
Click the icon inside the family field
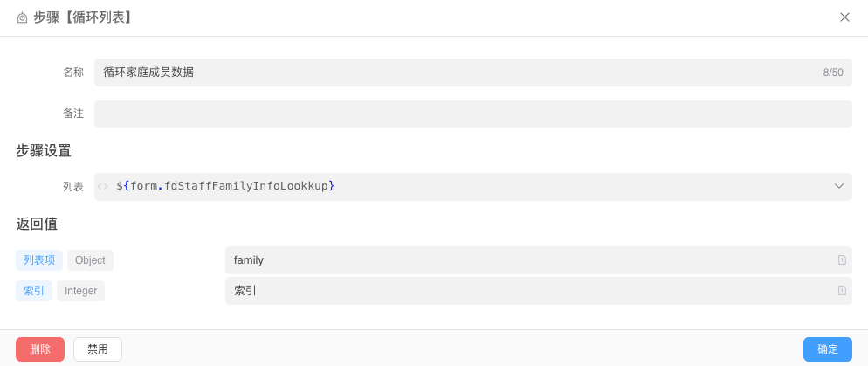(842, 260)
